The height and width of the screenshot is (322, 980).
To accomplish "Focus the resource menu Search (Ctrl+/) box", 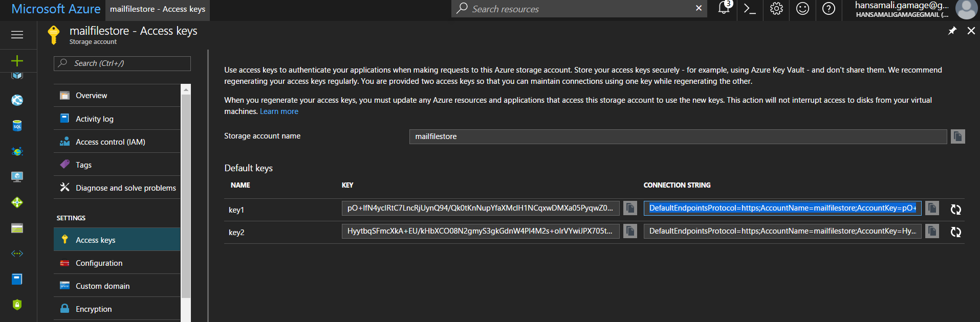I will [122, 63].
